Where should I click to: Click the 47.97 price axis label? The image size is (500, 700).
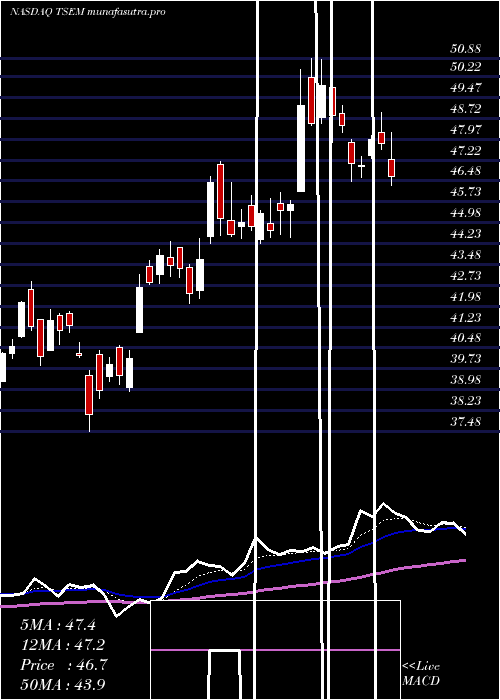tap(466, 129)
